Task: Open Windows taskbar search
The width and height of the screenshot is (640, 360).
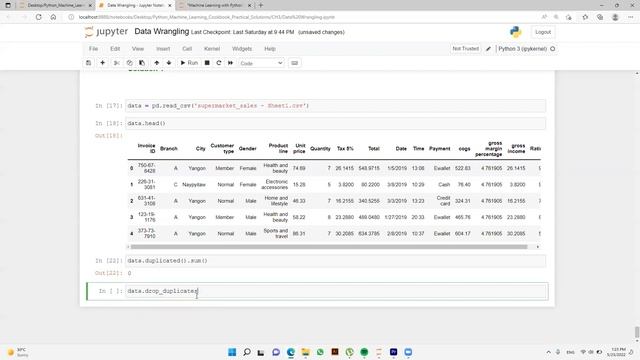Action: pos(247,352)
